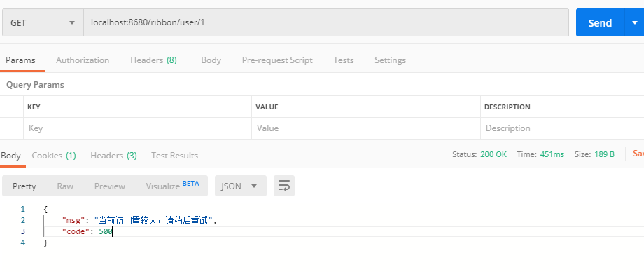Screen dimensions: 644x272
Task: Click the request URL field
Action: (326, 22)
